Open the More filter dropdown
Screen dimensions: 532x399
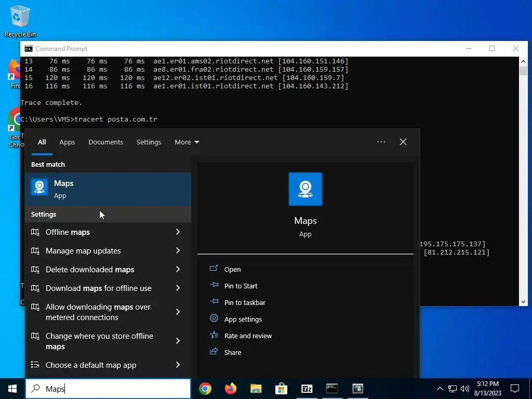pos(187,142)
